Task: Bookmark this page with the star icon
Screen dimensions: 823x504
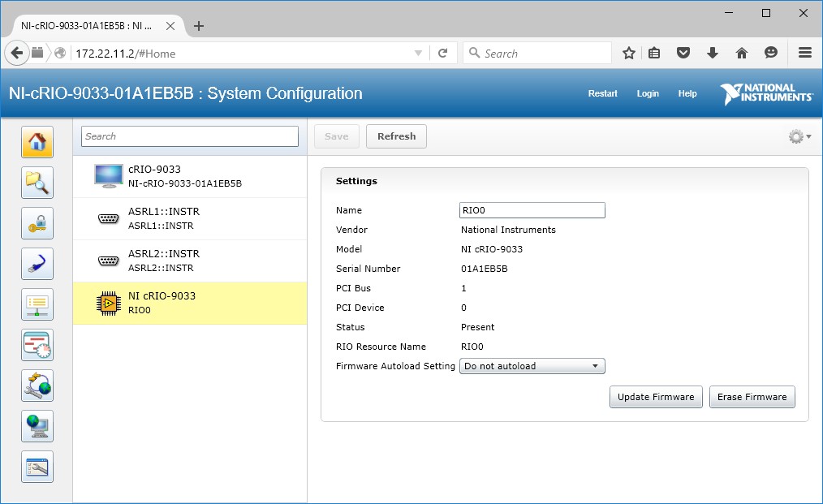Action: [x=629, y=53]
